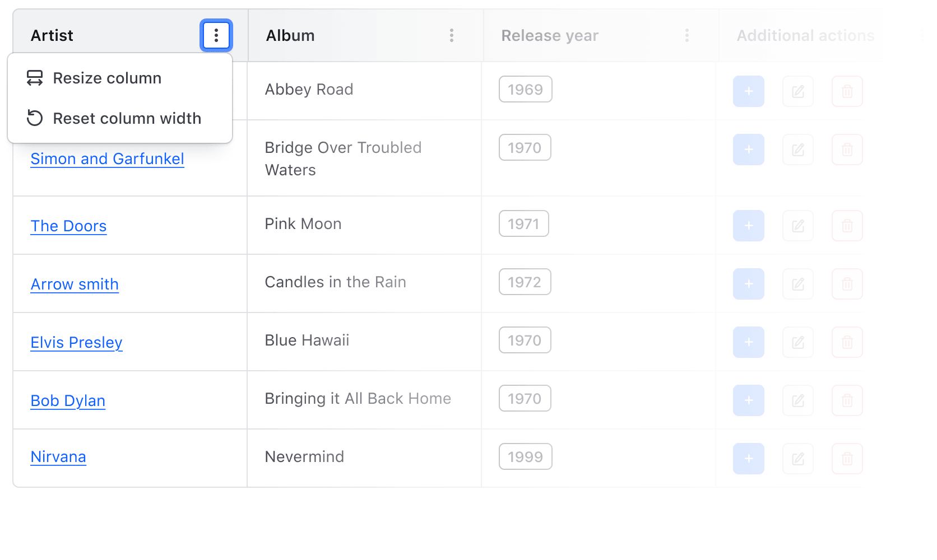Click the add button in Blue Hawaii row
The width and height of the screenshot is (937, 560).
(748, 342)
